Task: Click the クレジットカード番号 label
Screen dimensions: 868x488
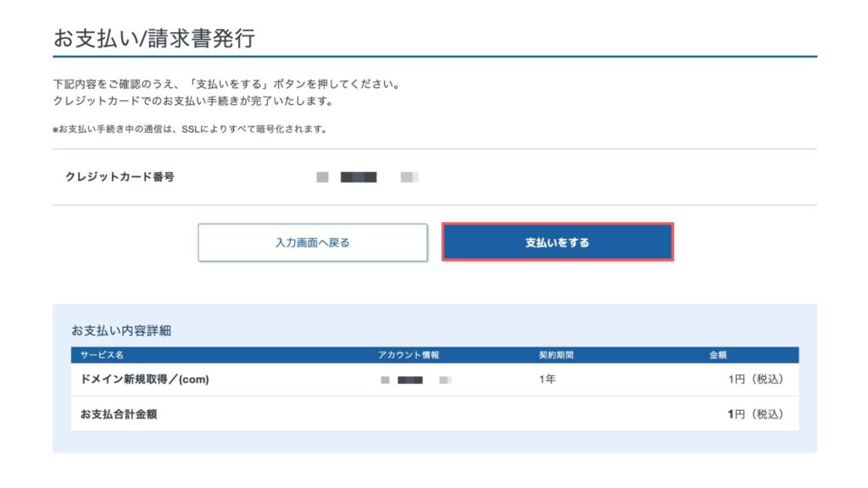Action: pos(120,177)
